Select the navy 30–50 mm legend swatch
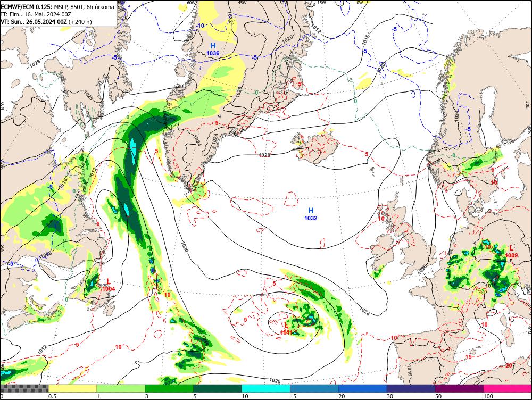This screenshot has width=532, height=400. tap(411, 388)
